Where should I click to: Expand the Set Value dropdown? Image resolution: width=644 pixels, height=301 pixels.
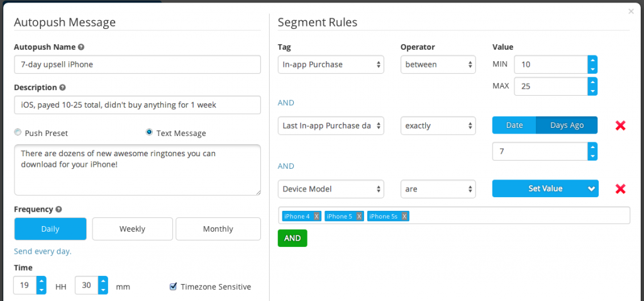click(x=545, y=189)
